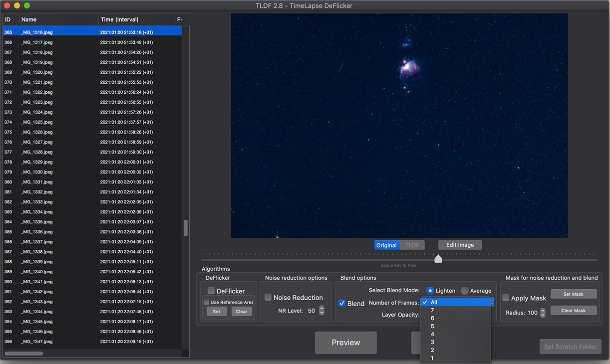Click the Clear Mask button

point(573,311)
